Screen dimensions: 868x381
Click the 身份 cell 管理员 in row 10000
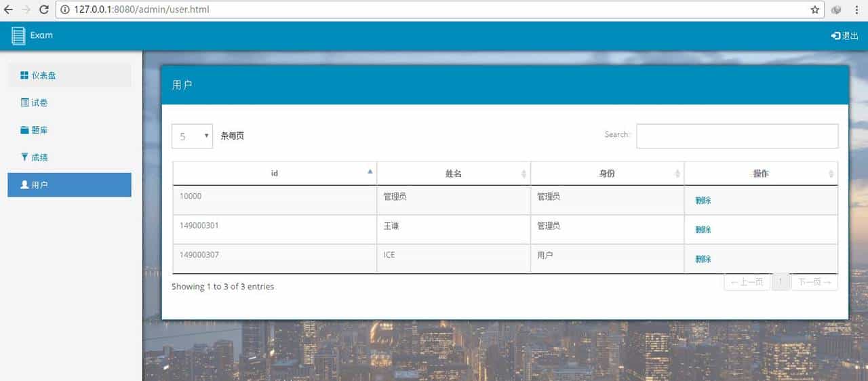point(607,200)
